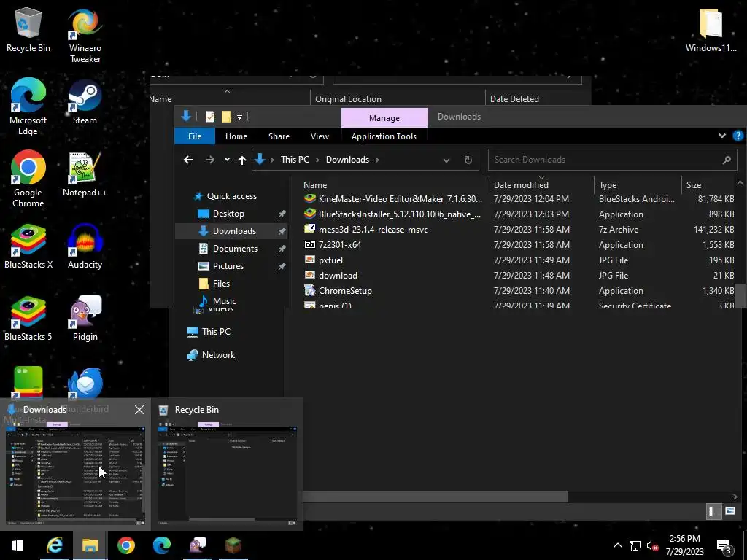Click the search magnifier icon

click(727, 160)
